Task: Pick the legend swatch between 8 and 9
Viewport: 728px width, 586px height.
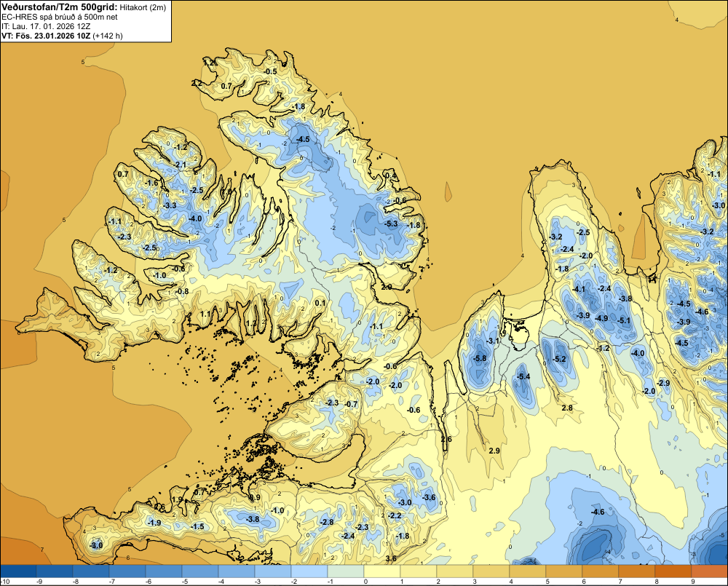Action: 673,571
